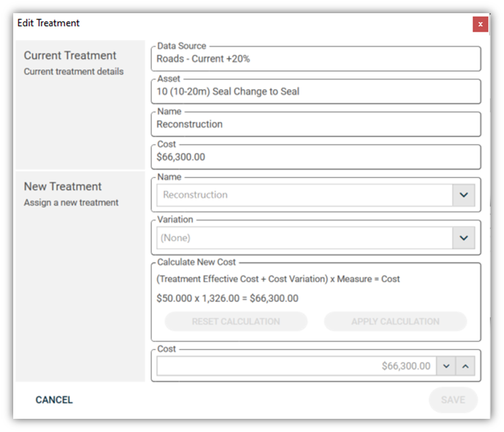Screen dimensions: 504x432
Task: Save the edited treatment
Action: click(453, 400)
